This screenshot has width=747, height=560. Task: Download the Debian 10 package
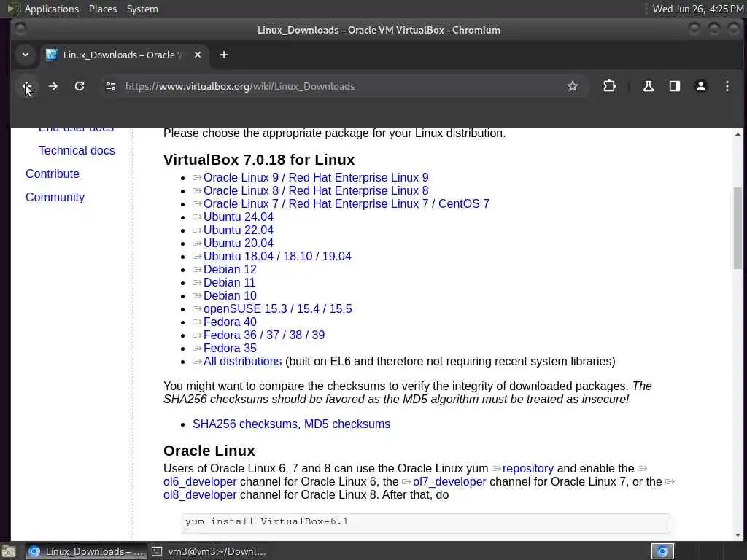coord(230,296)
